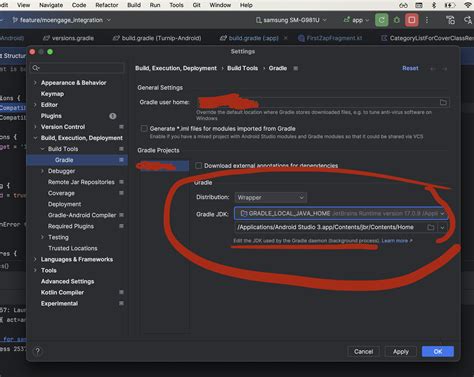Click the green Run app button
Image resolution: width=474 pixels, height=377 pixels.
(x=381, y=20)
